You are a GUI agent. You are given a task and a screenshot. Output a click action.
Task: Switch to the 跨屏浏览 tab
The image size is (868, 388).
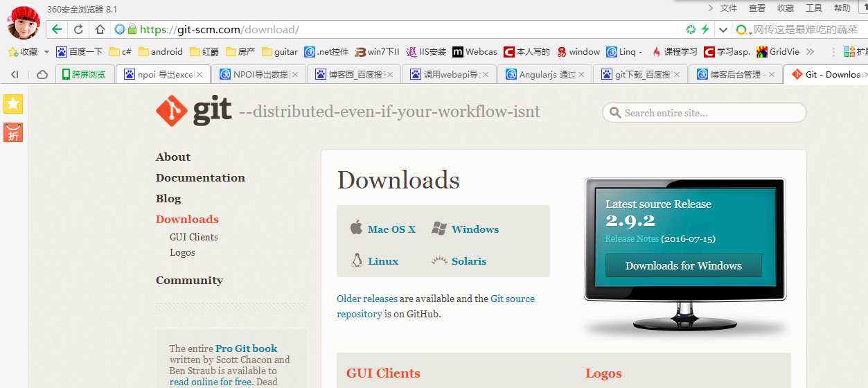pyautogui.click(x=83, y=74)
